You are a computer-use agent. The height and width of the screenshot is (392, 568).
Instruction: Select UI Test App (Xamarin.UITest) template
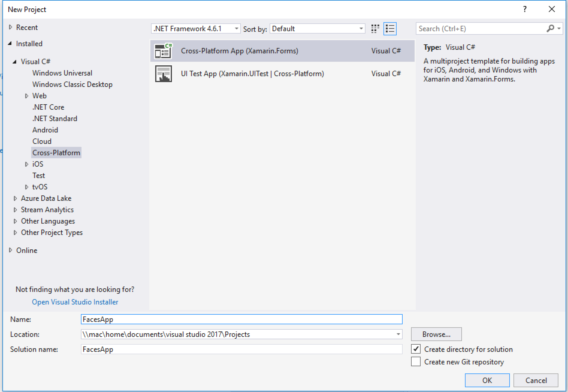pos(282,74)
